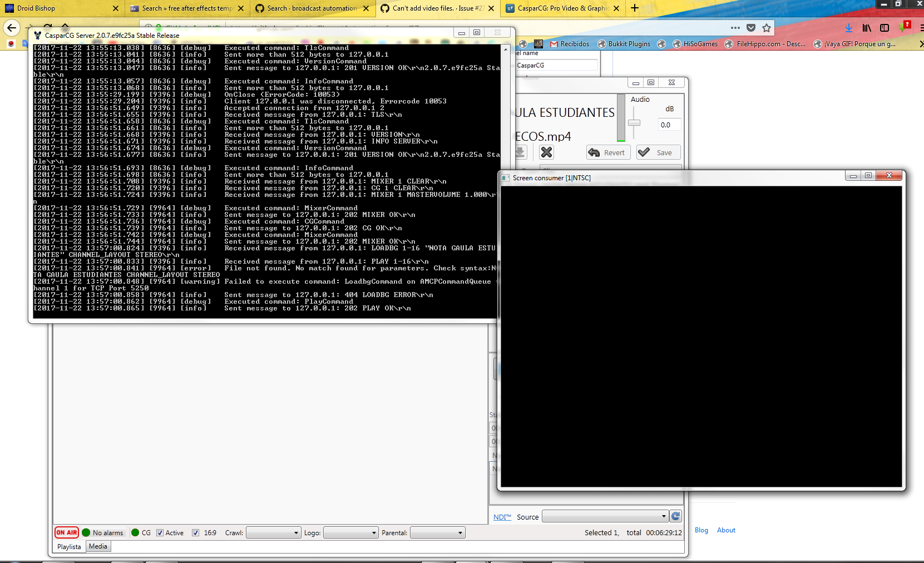Screen dimensions: 924x563
Task: Open the About link
Action: 726,530
